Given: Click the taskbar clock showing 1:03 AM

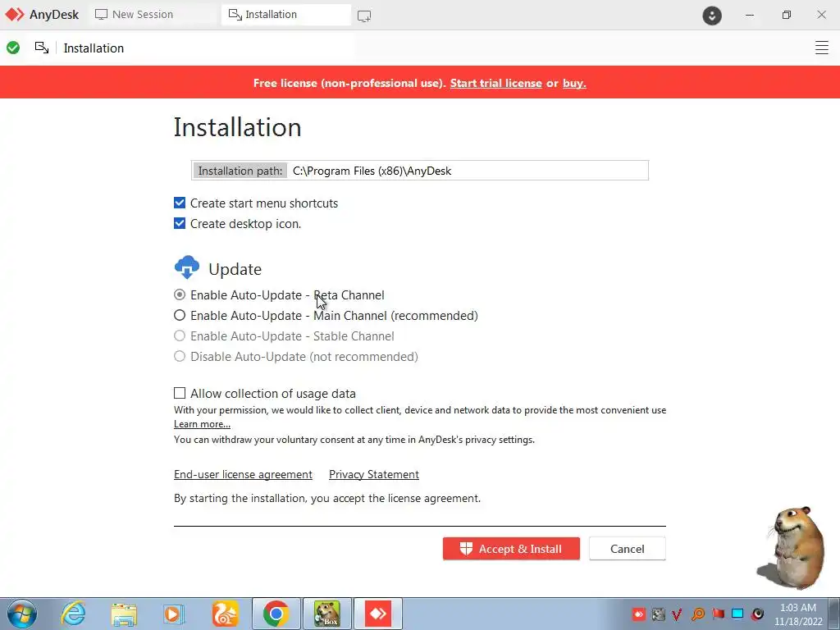Looking at the screenshot, I should point(797,614).
